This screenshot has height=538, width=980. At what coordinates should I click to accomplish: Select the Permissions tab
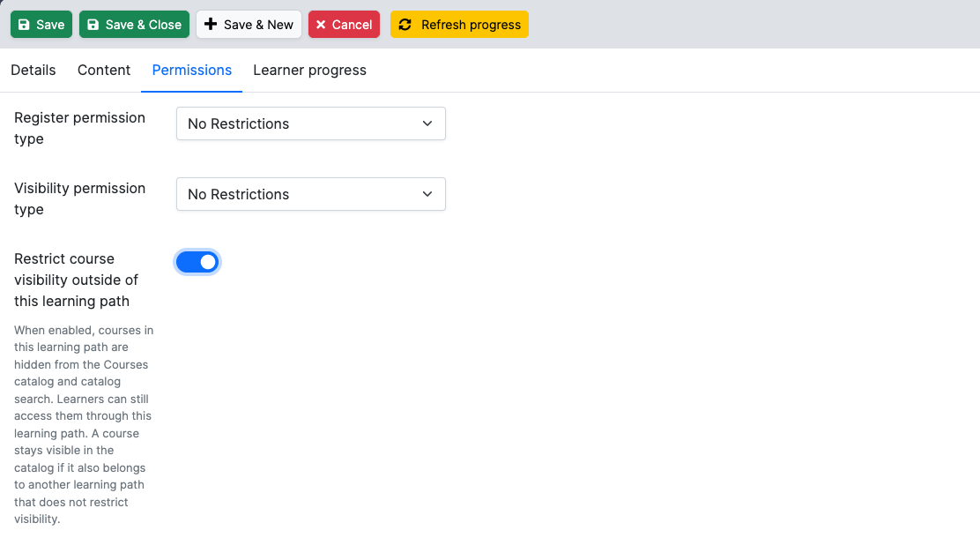tap(192, 70)
